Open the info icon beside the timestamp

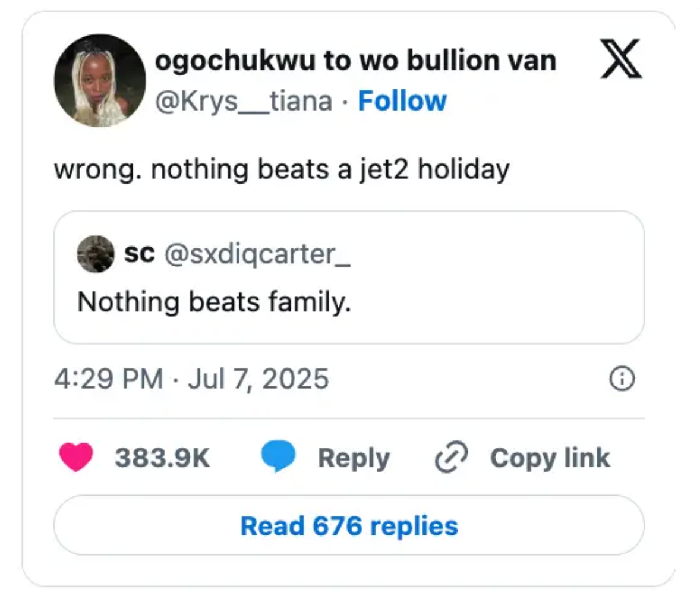click(x=622, y=379)
